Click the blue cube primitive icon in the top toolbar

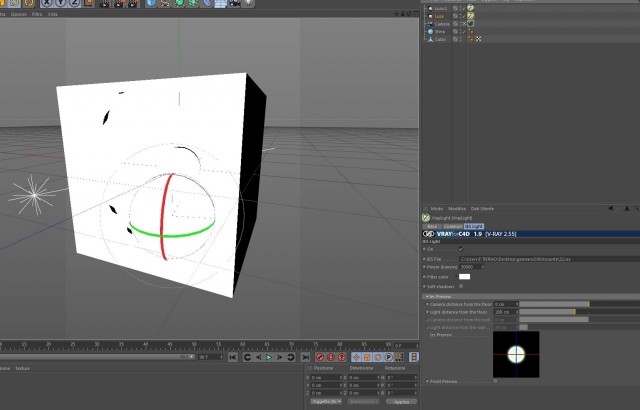151,3
